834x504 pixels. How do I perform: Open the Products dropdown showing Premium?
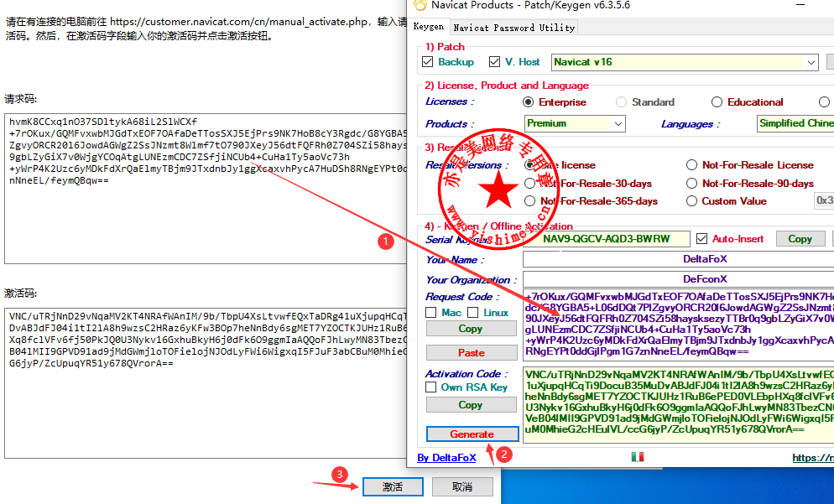tap(575, 124)
